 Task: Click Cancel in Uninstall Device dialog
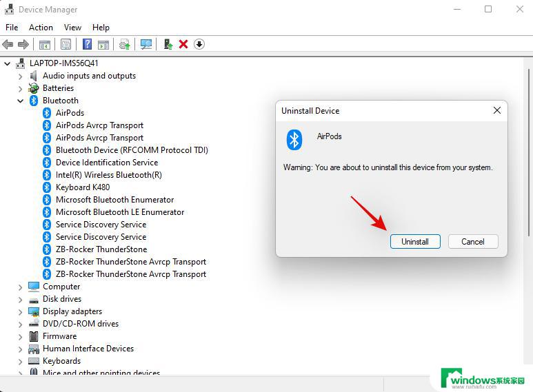pyautogui.click(x=473, y=242)
